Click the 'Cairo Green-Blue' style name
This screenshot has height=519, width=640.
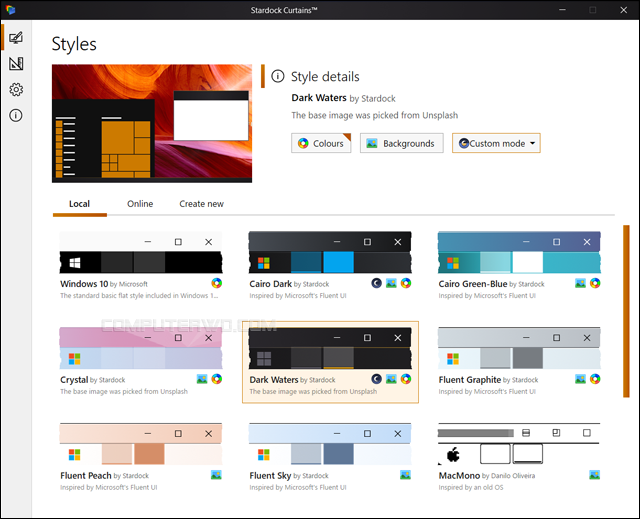point(473,284)
